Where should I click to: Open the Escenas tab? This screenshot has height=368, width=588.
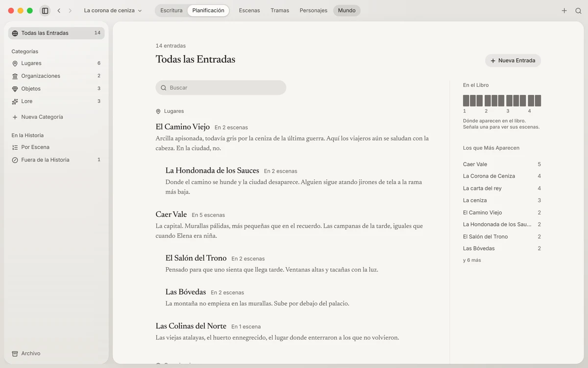(x=249, y=10)
